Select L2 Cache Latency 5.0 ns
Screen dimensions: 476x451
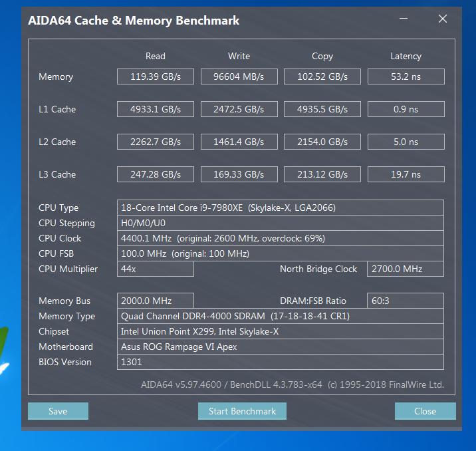point(406,142)
